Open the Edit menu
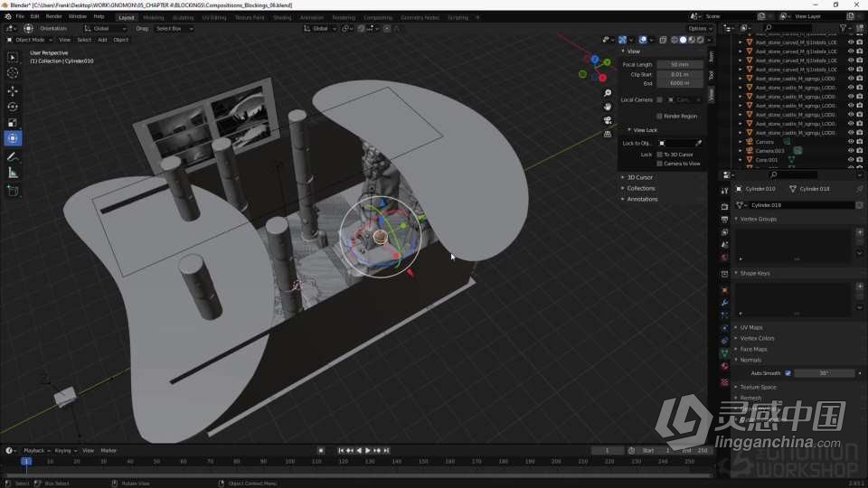 point(34,16)
